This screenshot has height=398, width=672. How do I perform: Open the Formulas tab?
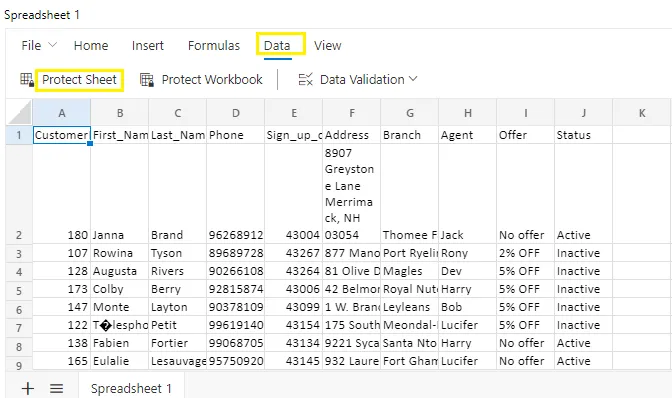tap(214, 45)
